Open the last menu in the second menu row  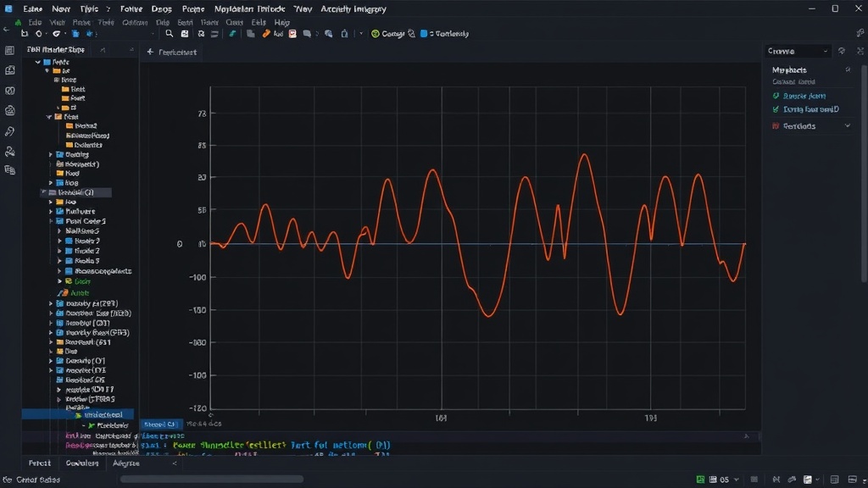tap(281, 22)
